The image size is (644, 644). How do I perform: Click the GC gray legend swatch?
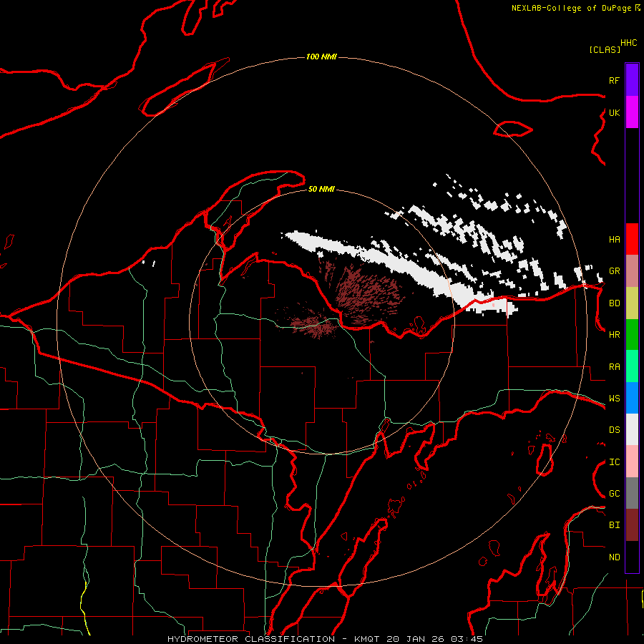pyautogui.click(x=632, y=493)
